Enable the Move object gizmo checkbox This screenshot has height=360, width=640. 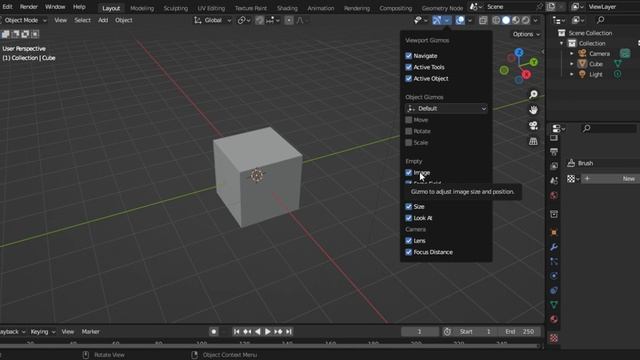409,120
